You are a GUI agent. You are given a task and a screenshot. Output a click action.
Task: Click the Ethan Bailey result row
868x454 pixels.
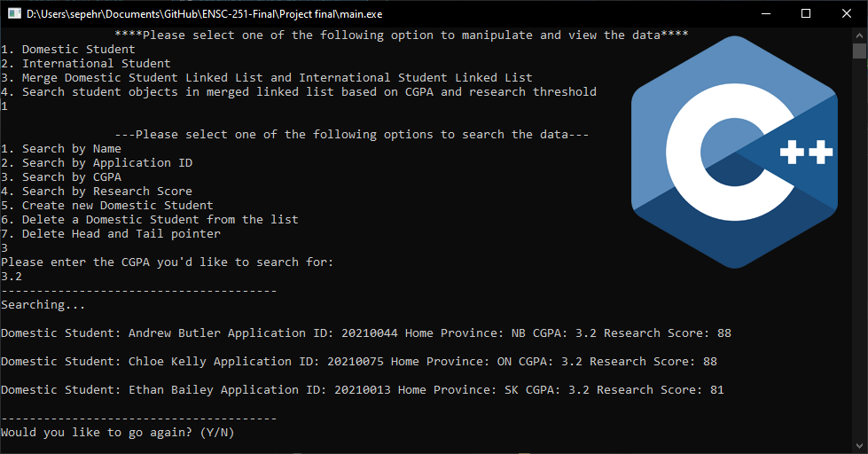click(x=362, y=390)
